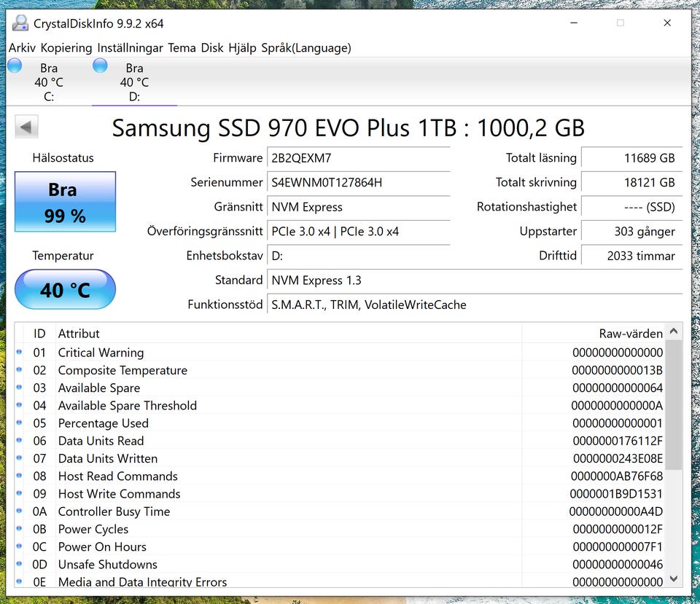The width and height of the screenshot is (700, 604).
Task: Click the Standard field NVM Express 1.3
Action: [x=475, y=281]
